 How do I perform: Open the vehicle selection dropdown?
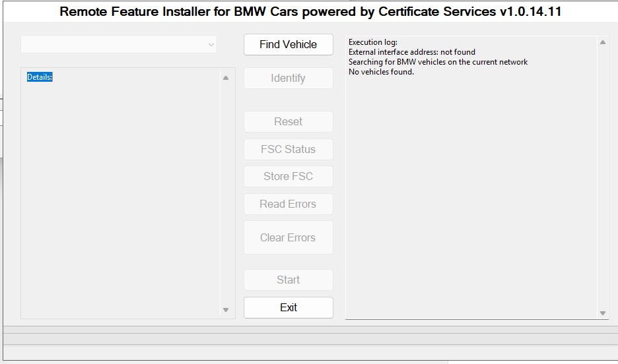(119, 44)
